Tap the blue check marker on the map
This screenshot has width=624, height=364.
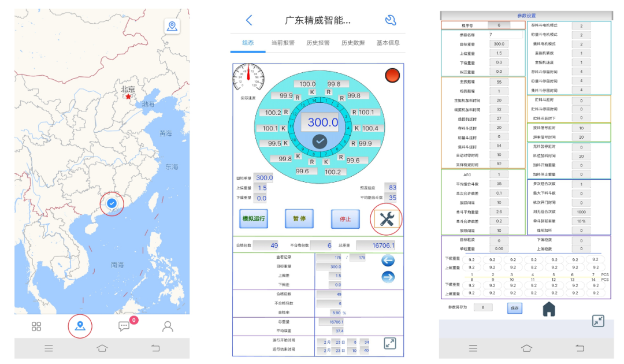click(112, 203)
